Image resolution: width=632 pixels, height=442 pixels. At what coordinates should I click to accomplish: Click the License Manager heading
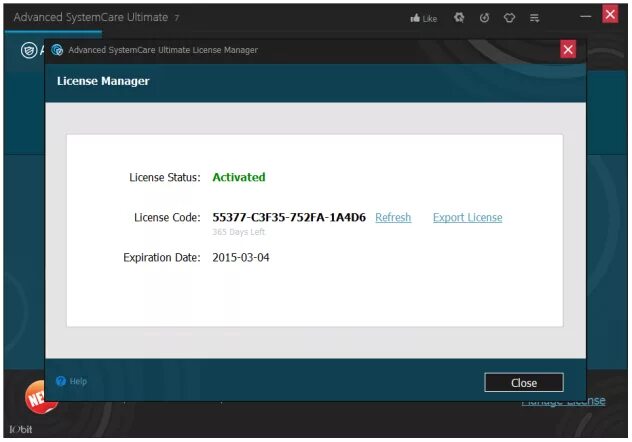pyautogui.click(x=103, y=81)
